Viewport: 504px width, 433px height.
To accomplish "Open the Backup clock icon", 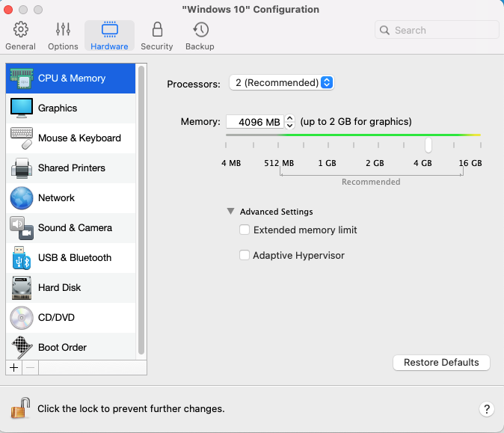I will coord(201,30).
